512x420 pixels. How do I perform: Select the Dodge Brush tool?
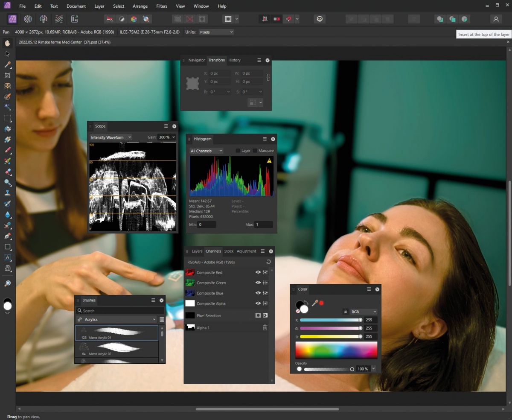click(7, 182)
